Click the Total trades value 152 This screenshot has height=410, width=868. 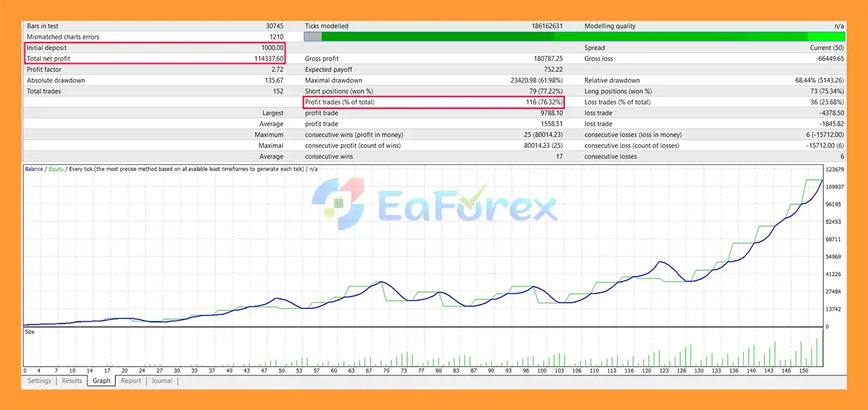tap(277, 92)
